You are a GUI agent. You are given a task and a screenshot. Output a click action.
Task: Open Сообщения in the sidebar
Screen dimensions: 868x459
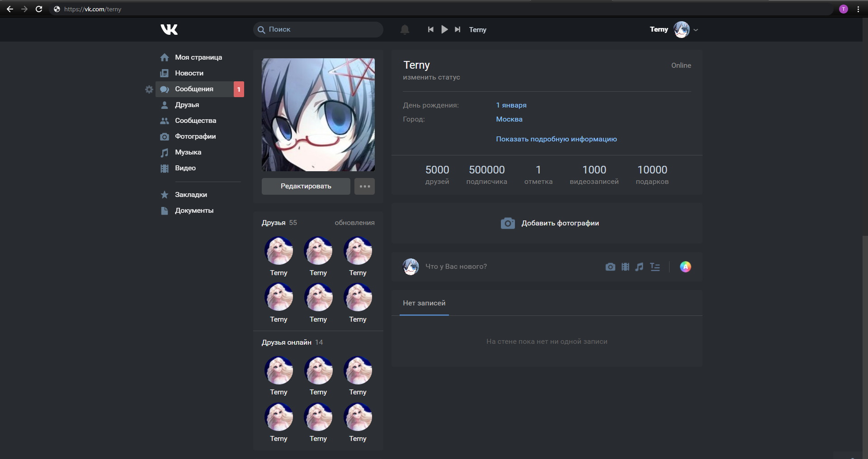194,89
